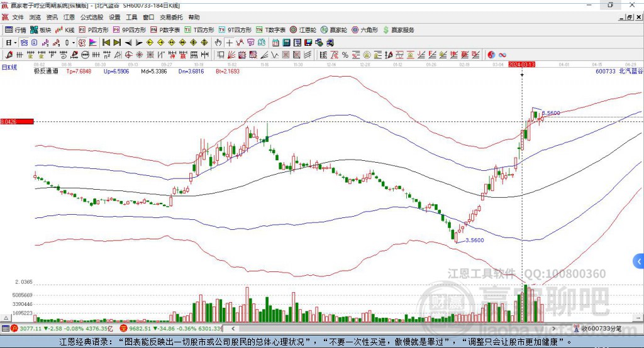Viewport: 644px width, 348px height.
Task: Click the Tp=7.6848 indicator value
Action: coord(79,71)
